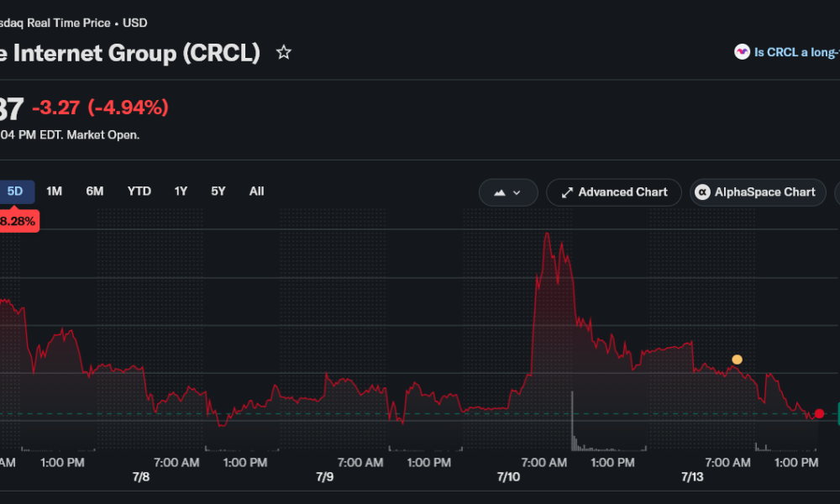
Task: Switch chart to 1M range
Action: click(x=54, y=192)
